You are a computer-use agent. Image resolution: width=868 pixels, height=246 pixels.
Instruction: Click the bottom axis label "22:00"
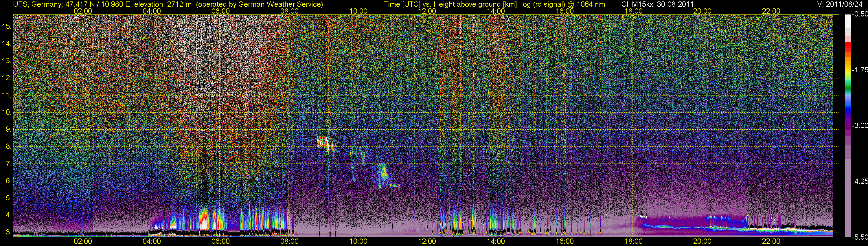pyautogui.click(x=771, y=241)
